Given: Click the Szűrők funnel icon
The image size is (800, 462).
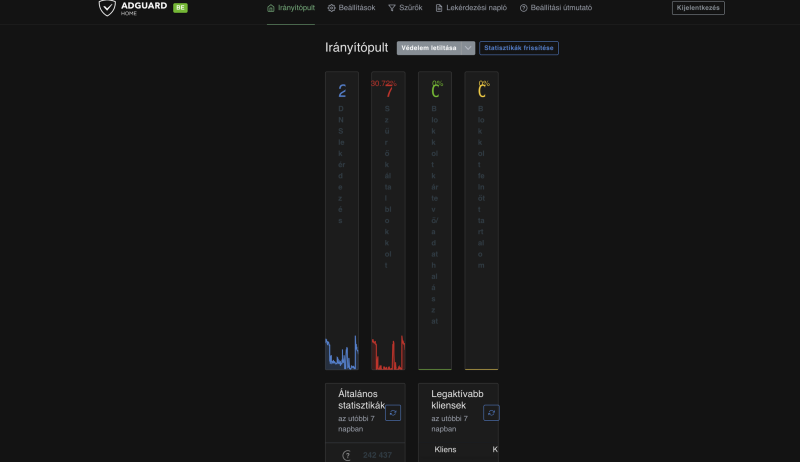Looking at the screenshot, I should click(392, 7).
